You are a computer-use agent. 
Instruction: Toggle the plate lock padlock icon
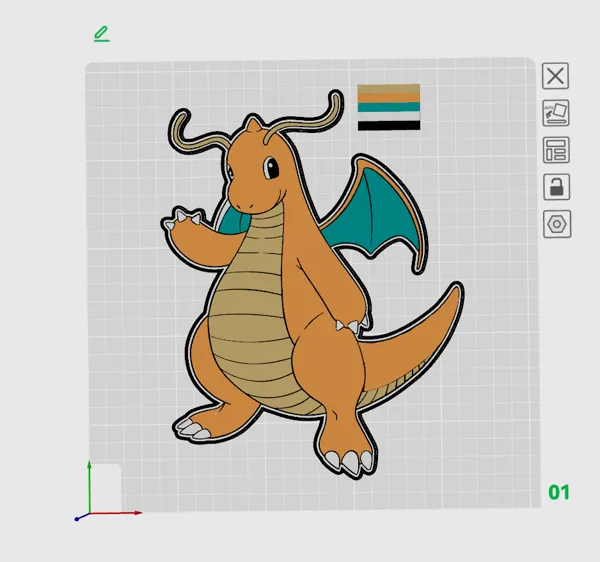pos(556,187)
